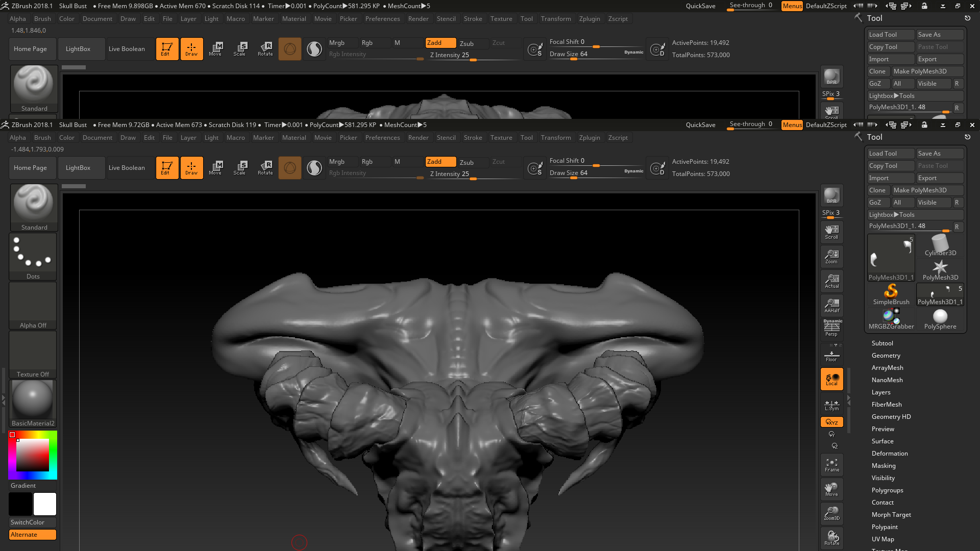980x551 pixels.
Task: Open the Dots stroke picker
Action: [x=33, y=257]
